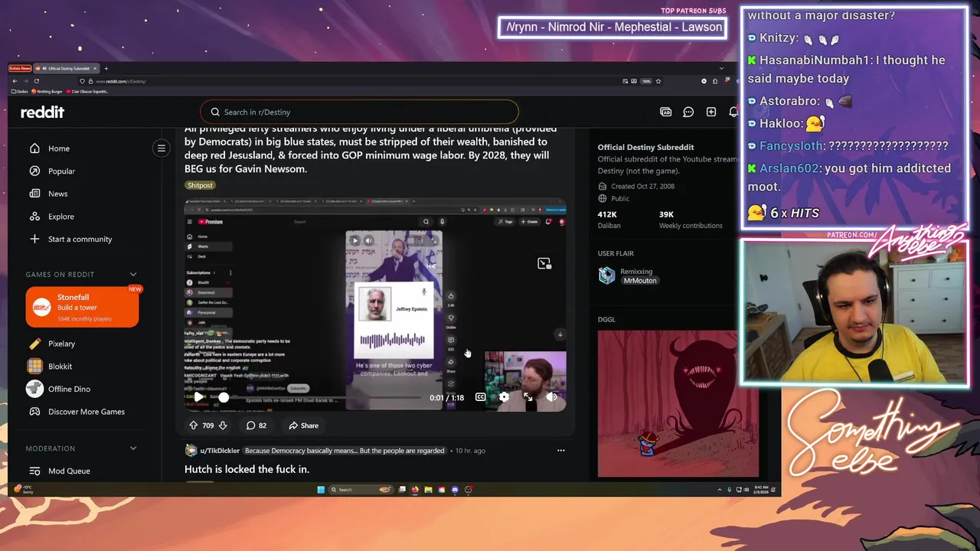980x551 pixels.
Task: Play the embedded video
Action: [198, 397]
